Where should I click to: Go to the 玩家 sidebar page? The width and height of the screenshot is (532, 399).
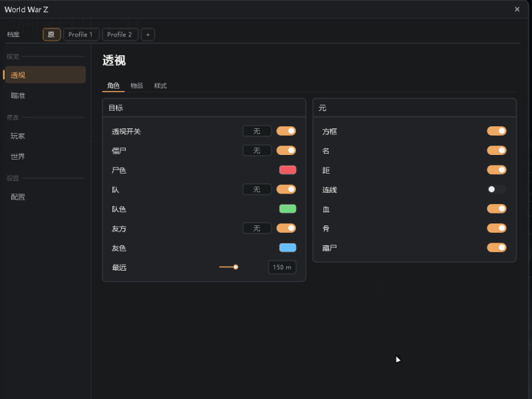pos(45,136)
